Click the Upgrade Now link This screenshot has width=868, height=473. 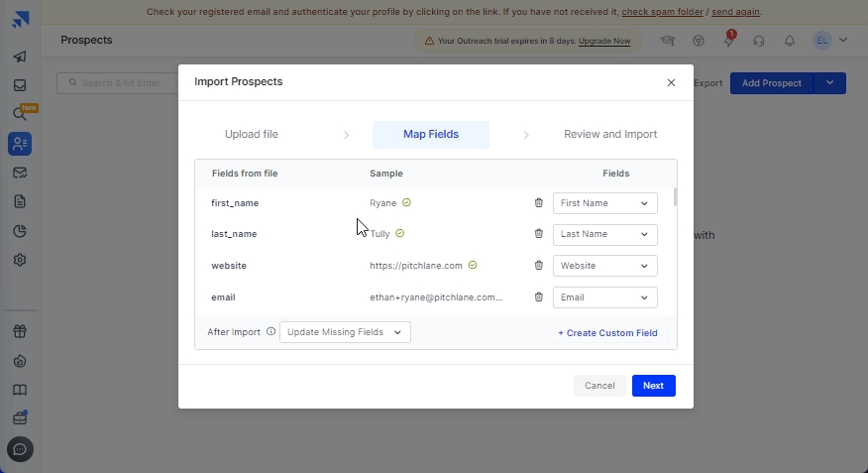tap(604, 41)
